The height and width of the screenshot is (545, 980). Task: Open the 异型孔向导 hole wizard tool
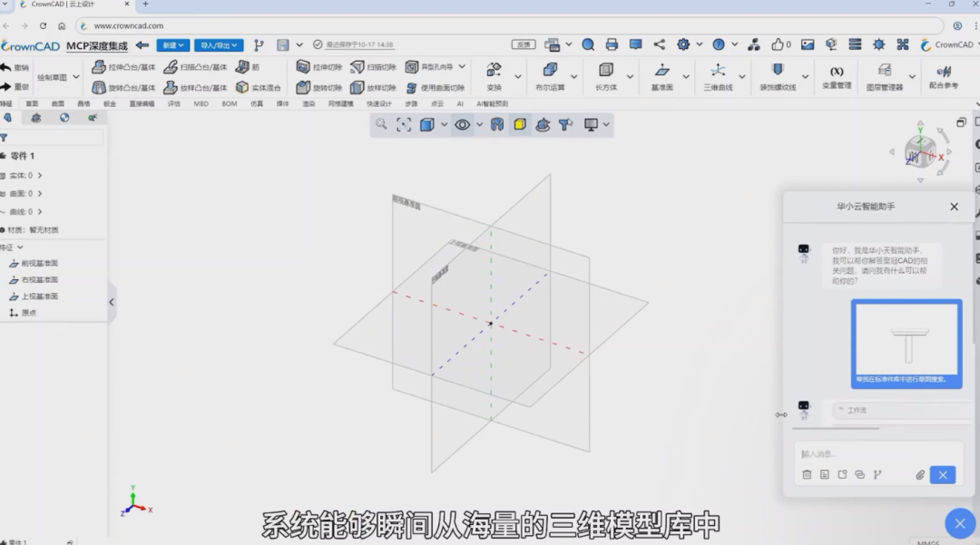[x=429, y=67]
